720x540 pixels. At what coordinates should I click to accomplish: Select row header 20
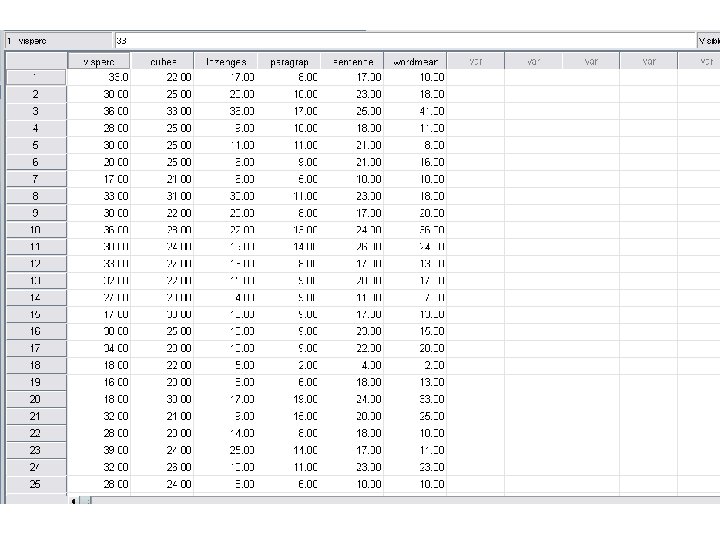coord(36,399)
